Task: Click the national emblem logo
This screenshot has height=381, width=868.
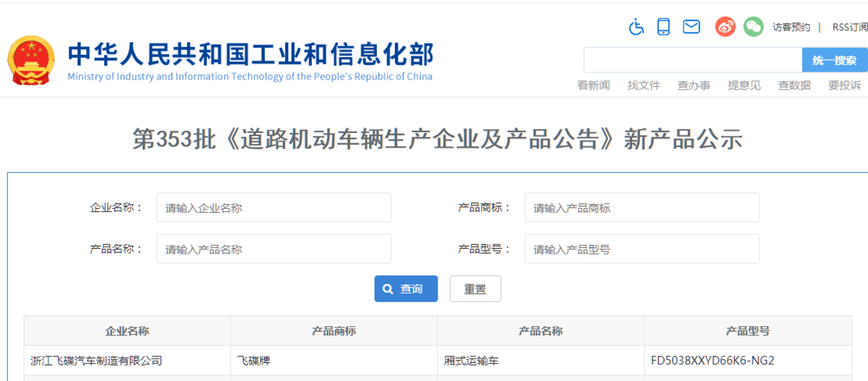Action: click(x=31, y=59)
